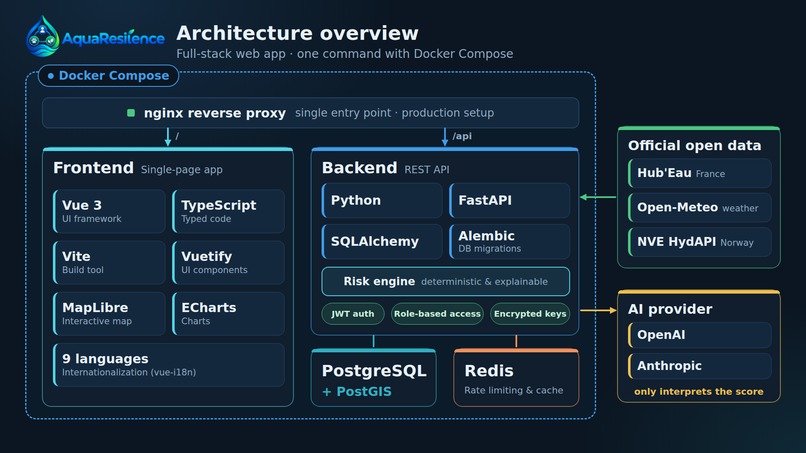Click the JWT auth pill
Screen dimensions: 806x453
point(353,314)
